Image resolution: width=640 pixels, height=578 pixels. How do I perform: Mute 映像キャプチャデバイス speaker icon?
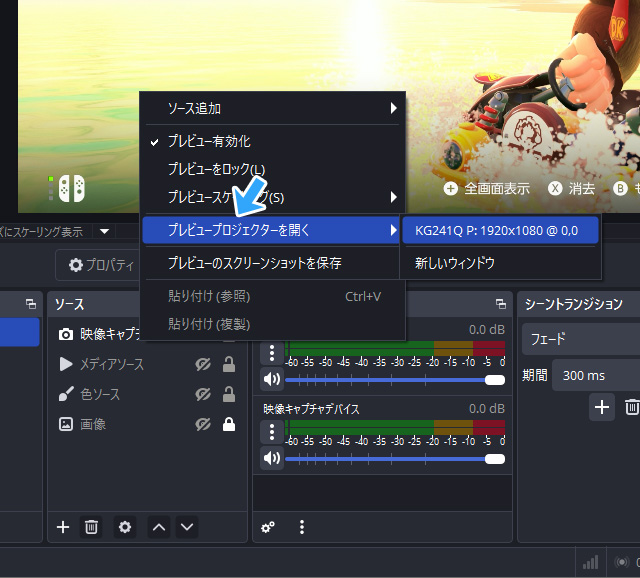[272, 458]
